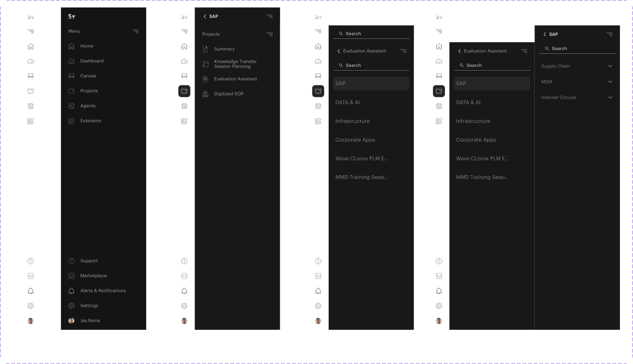Click the Search field in the SAP panel above Supply Chain
The height and width of the screenshot is (364, 633).
click(x=577, y=49)
